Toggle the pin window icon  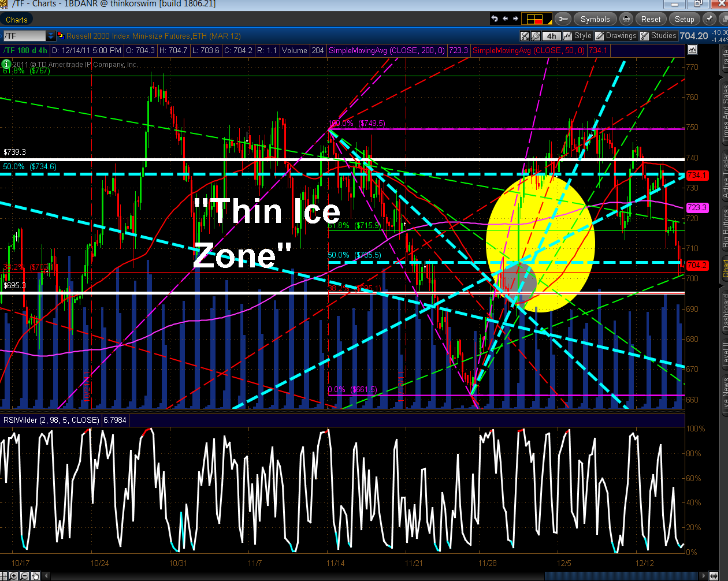coord(710,19)
